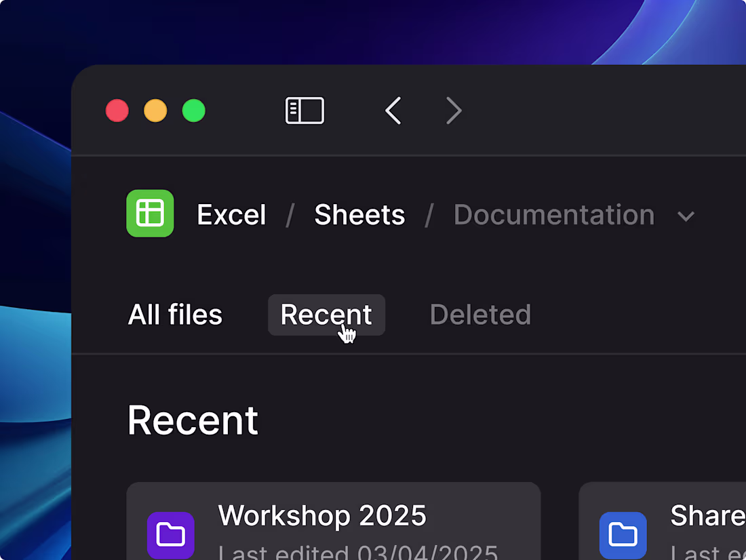The image size is (746, 560).
Task: Expand the Documentation breadcrumb dropdown arrow
Action: tap(686, 217)
